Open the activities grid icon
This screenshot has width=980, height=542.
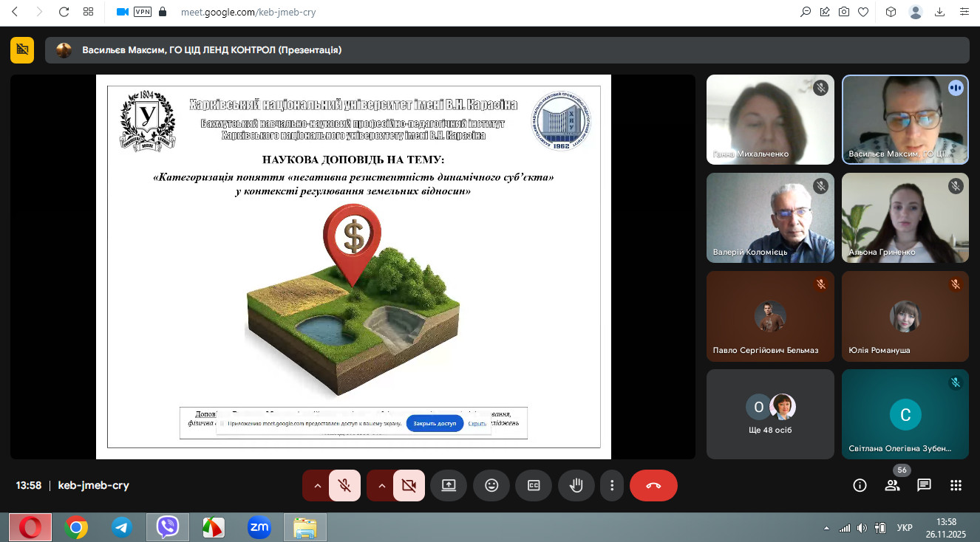(956, 485)
